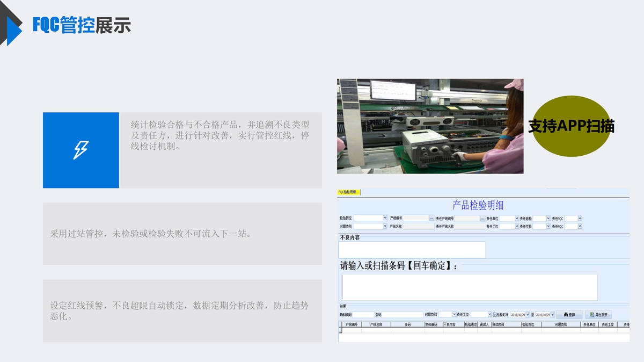This screenshot has height=362, width=644.
Task: Click the white lightning bolt icon
Action: pos(80,150)
